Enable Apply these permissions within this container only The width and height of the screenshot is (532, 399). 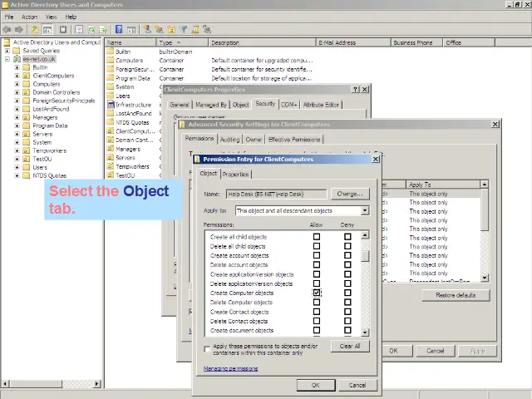[207, 349]
